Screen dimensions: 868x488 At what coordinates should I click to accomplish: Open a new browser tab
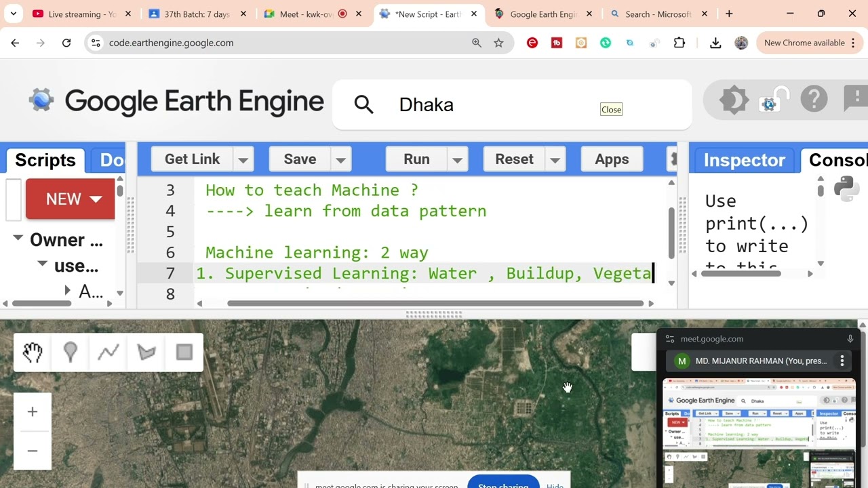(729, 14)
